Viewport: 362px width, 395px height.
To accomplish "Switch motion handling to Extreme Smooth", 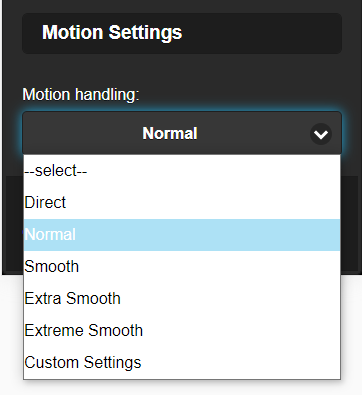I will click(182, 331).
